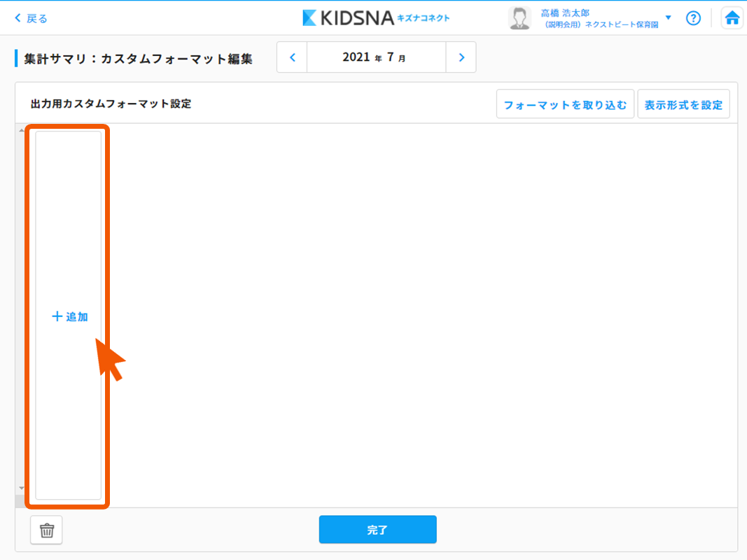Click the scroll up arrow on left scrollbar
The height and width of the screenshot is (560, 747).
coord(21,131)
